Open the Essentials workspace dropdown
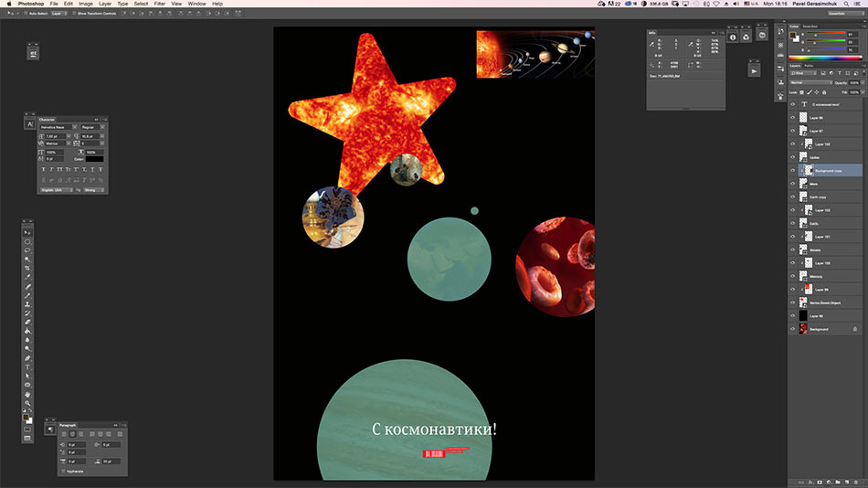 pyautogui.click(x=844, y=14)
